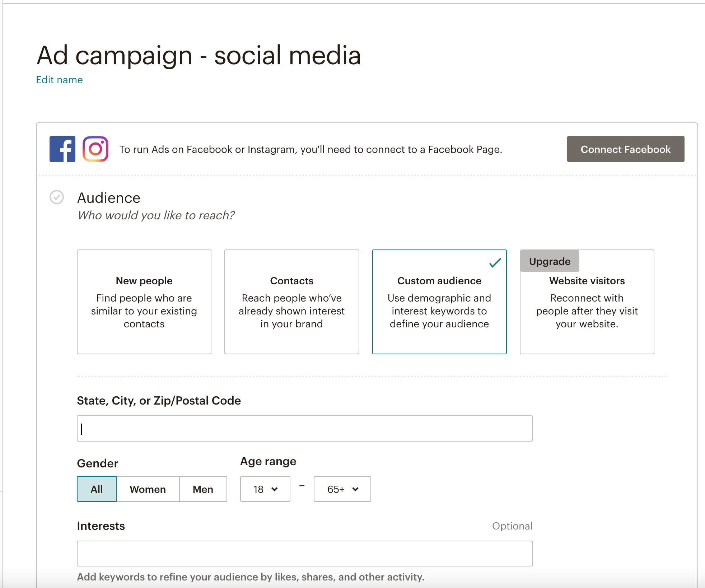Select the "Women" gender option
The height and width of the screenshot is (588, 705).
tap(148, 489)
